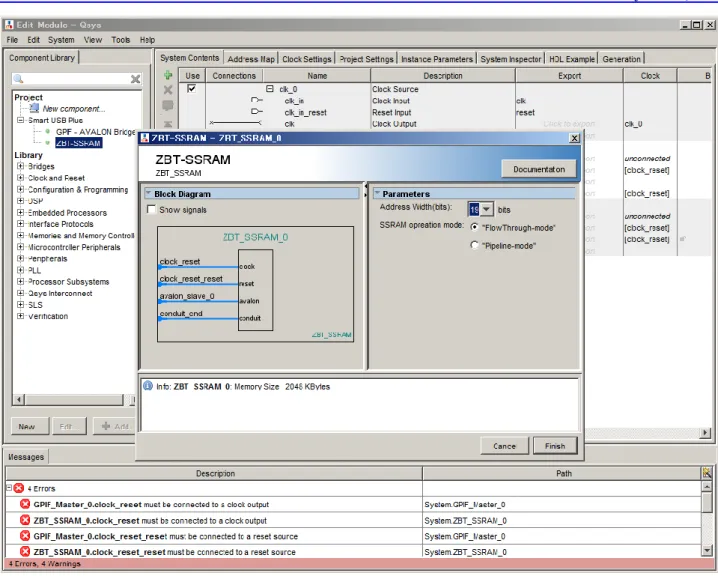Click the Messages tab
Image resolution: width=718 pixels, height=576 pixels.
[26, 456]
